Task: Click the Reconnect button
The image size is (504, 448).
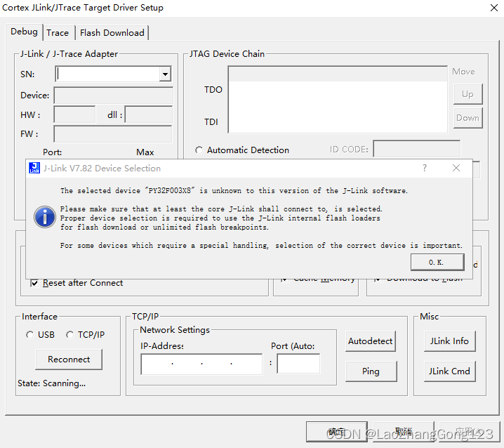Action: [x=69, y=360]
